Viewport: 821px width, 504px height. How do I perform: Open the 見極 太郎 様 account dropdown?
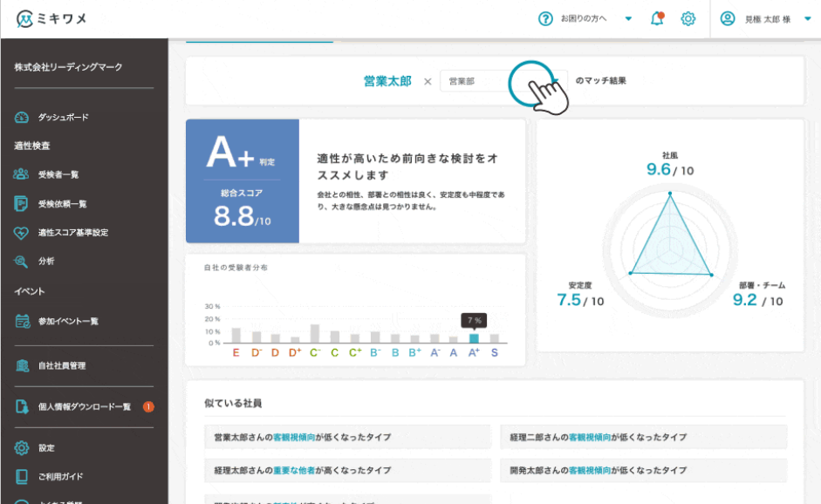pos(807,18)
